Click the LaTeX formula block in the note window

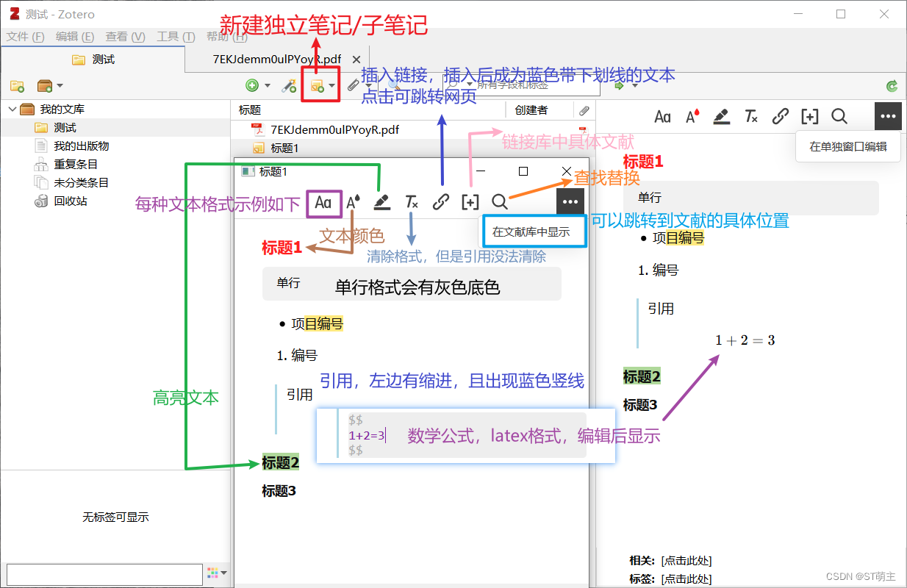point(466,434)
